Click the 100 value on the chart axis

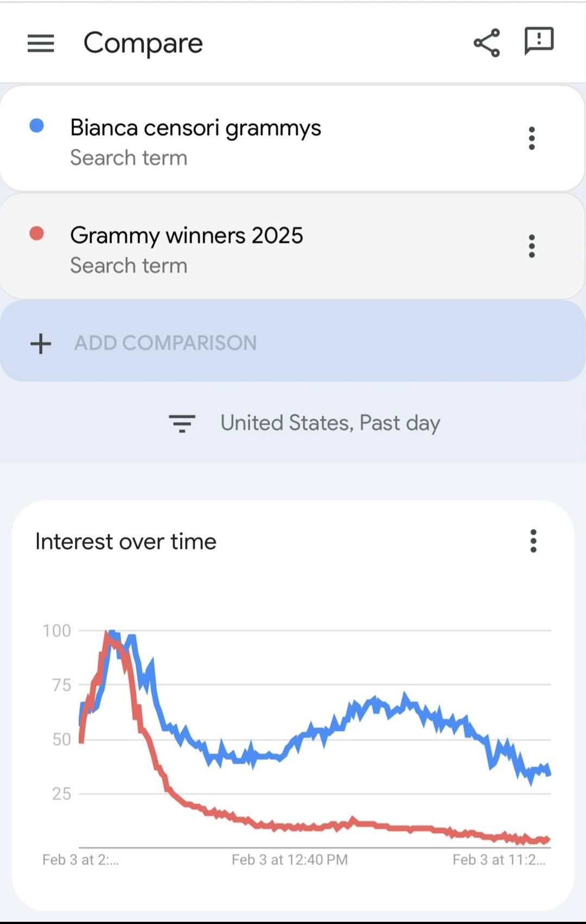[x=57, y=631]
